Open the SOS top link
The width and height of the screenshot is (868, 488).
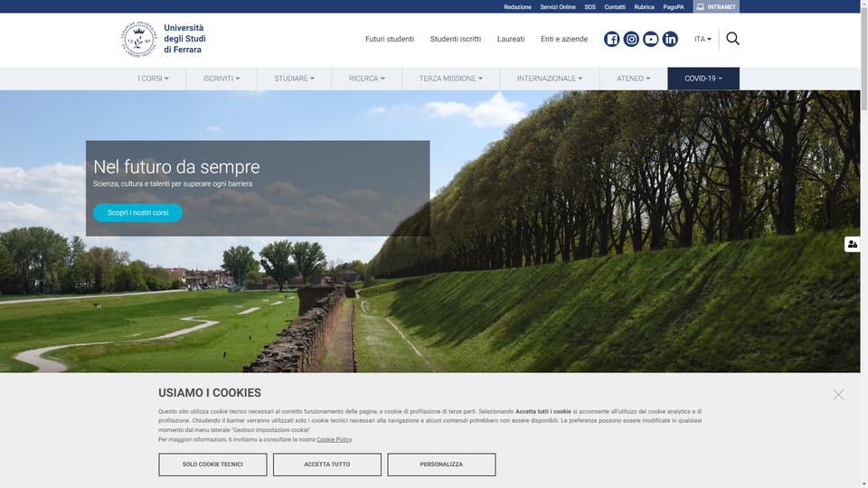point(590,7)
